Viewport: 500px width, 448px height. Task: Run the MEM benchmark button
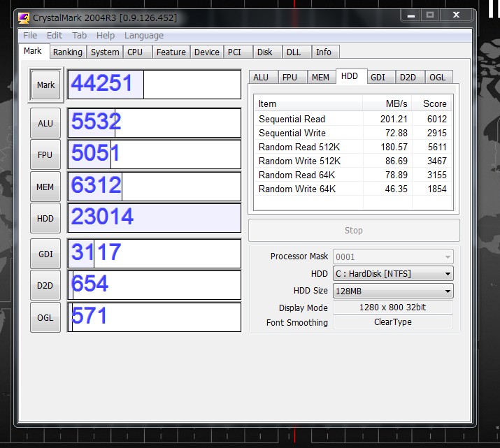pos(45,187)
